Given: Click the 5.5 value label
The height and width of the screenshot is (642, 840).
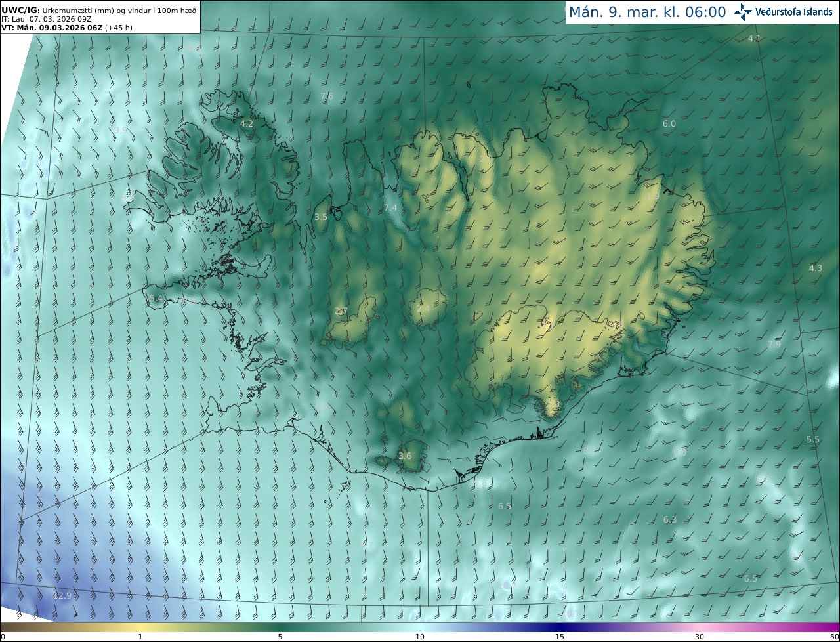Looking at the screenshot, I should (x=813, y=439).
